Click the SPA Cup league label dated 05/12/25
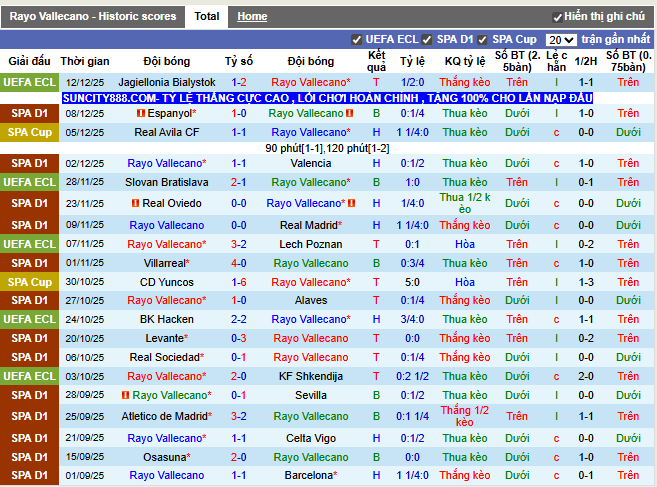The image size is (657, 487). click(x=29, y=132)
